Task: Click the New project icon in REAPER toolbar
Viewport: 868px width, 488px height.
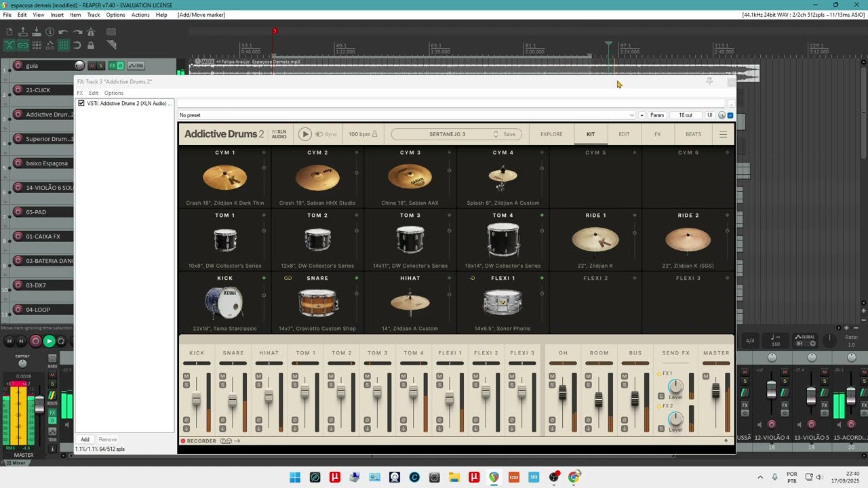Action: [x=9, y=32]
